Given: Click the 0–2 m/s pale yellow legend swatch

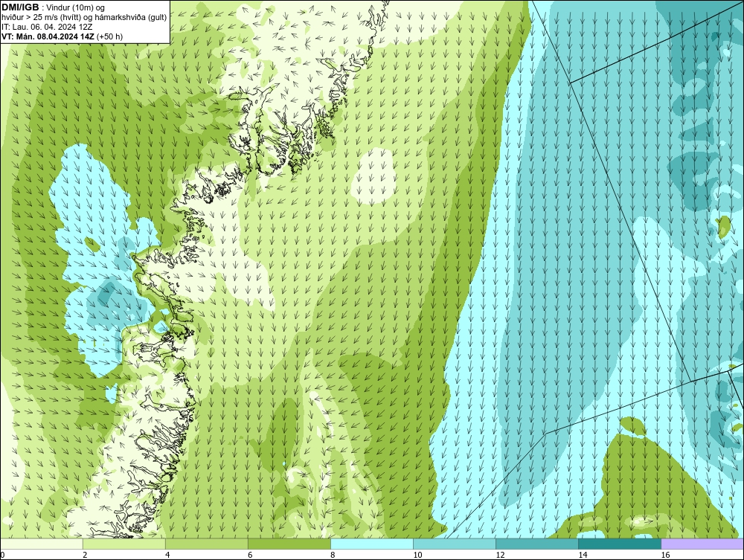Looking at the screenshot, I should click(42, 544).
